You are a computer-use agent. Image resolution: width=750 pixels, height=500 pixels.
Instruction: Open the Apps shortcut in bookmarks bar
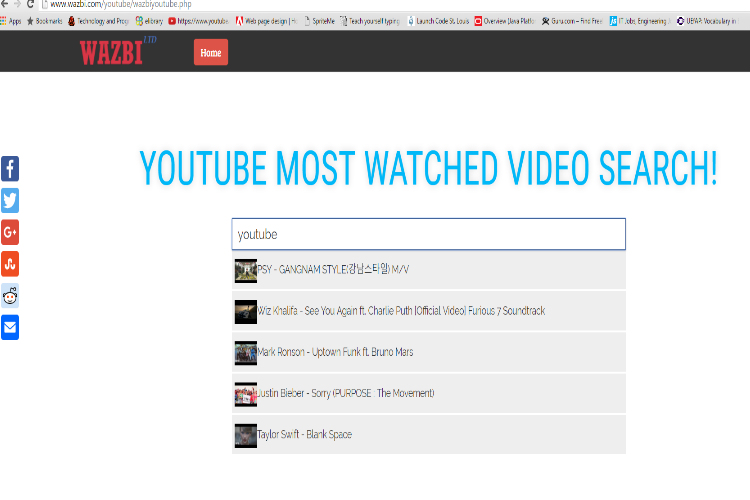coord(11,20)
